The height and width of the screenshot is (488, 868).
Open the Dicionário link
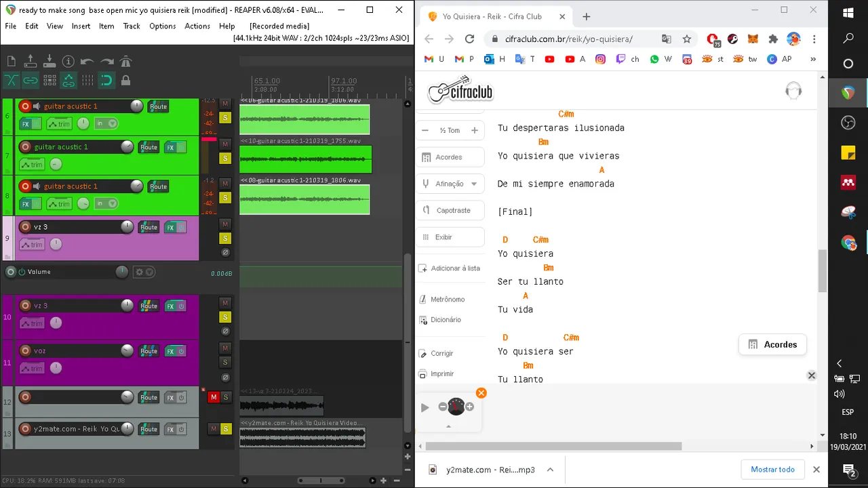click(440, 320)
